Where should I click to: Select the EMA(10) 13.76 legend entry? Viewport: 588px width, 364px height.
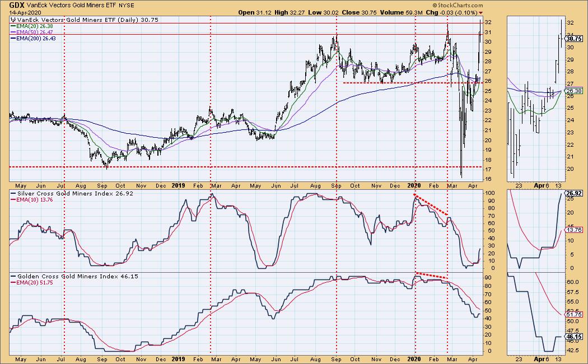[32, 200]
